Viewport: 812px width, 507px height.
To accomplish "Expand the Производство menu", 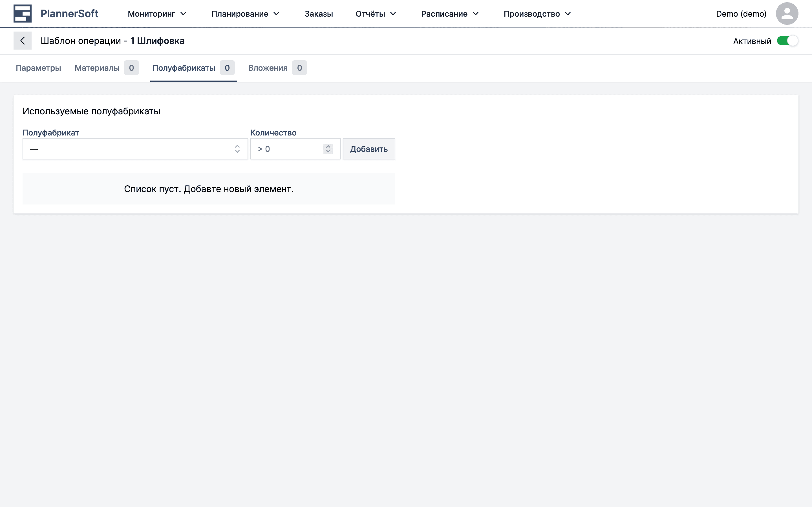I will tap(537, 14).
